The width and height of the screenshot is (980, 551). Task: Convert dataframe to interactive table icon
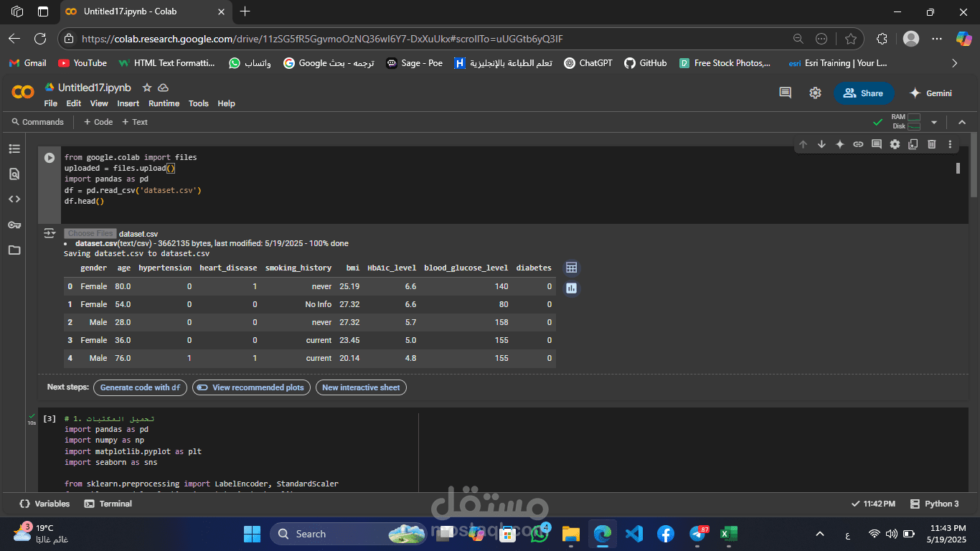coord(571,268)
